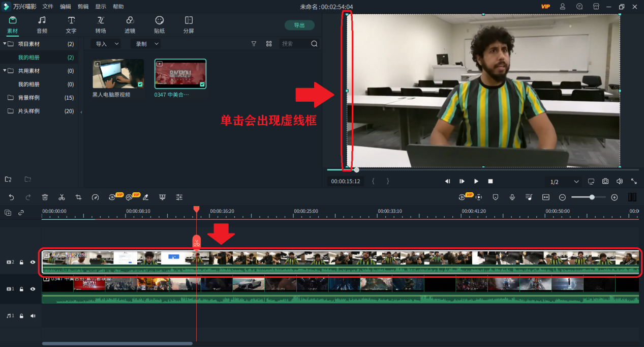The height and width of the screenshot is (347, 644).
Task: Mute audio track 1 speaker icon
Action: tap(33, 315)
